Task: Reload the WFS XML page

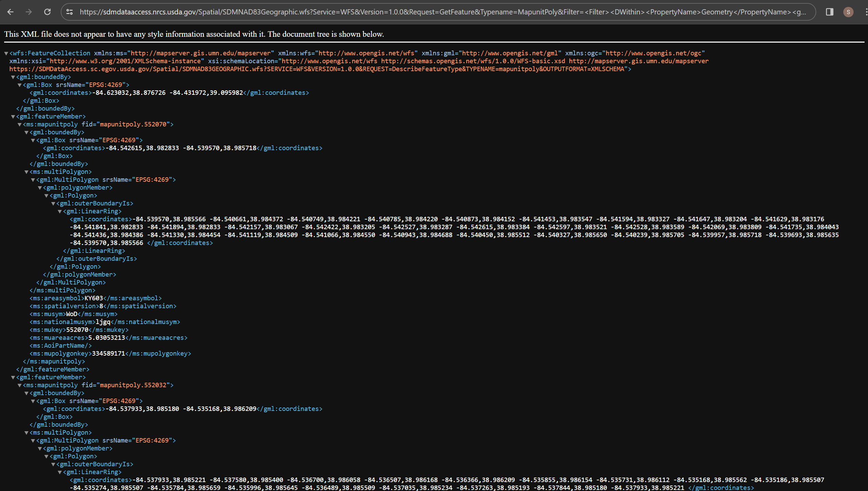Action: (x=47, y=12)
